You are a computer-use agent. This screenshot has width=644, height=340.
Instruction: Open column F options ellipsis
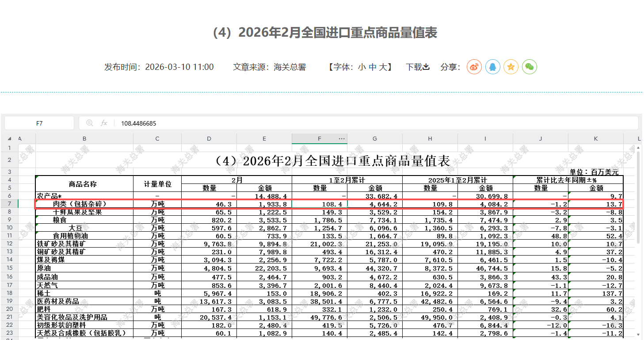(x=341, y=139)
